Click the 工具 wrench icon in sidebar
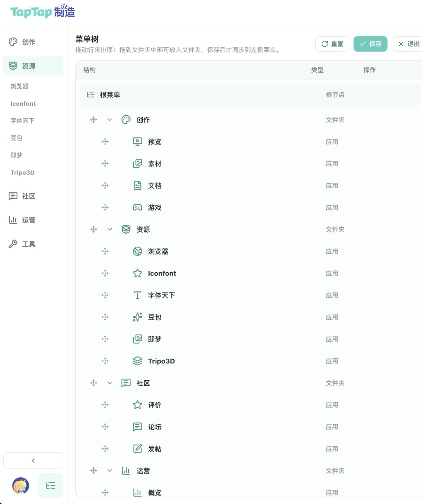422x504 pixels. tap(13, 244)
